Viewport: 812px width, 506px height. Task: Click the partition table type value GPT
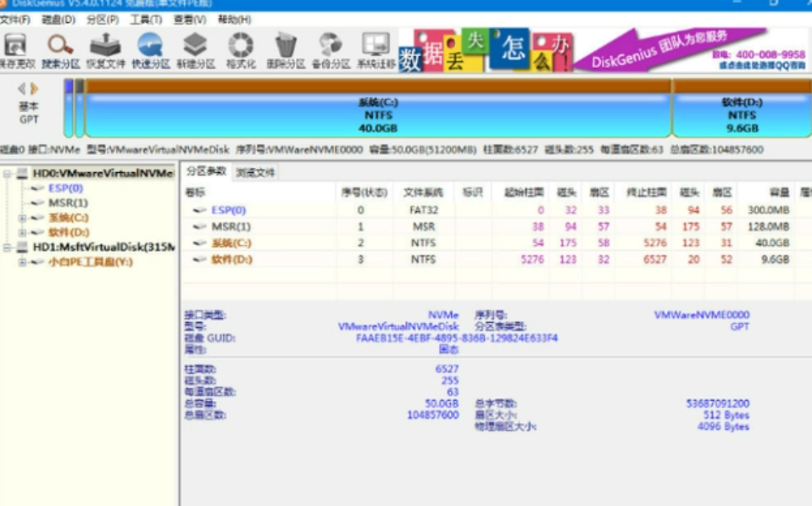[739, 327]
